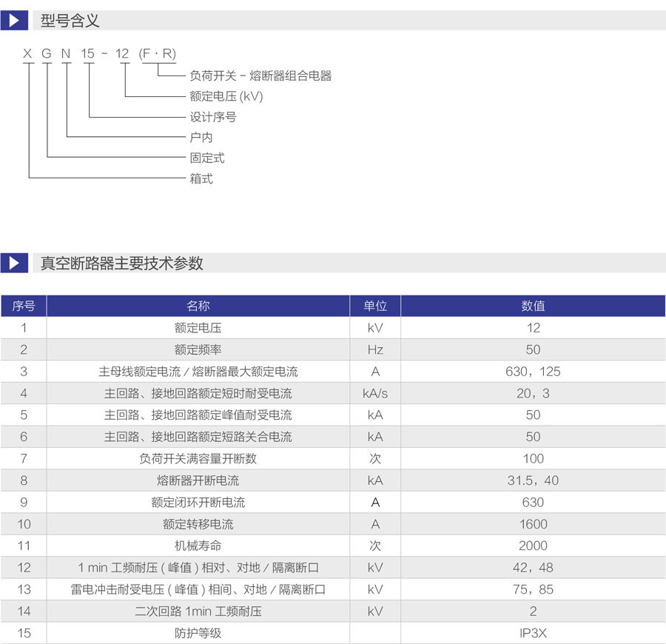Click the (F·R) suffix of the model code
This screenshot has height=644, width=666.
coord(158,53)
